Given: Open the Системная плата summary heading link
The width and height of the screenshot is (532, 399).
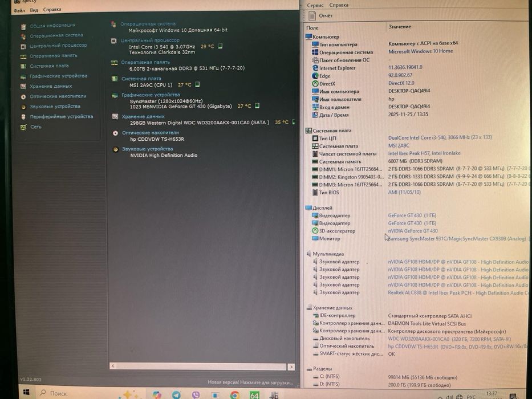Looking at the screenshot, I should [x=141, y=79].
